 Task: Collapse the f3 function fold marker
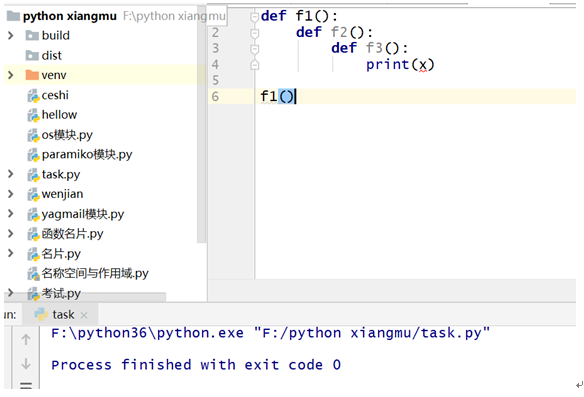point(254,49)
